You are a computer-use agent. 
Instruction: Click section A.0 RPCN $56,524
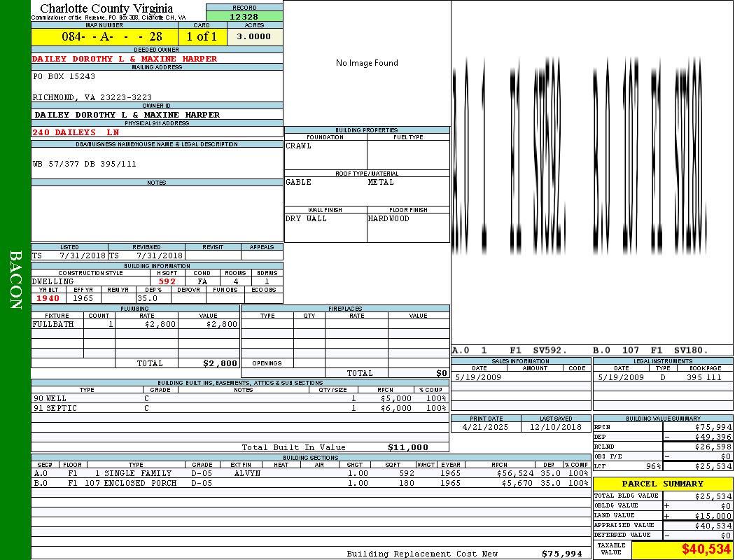514,473
